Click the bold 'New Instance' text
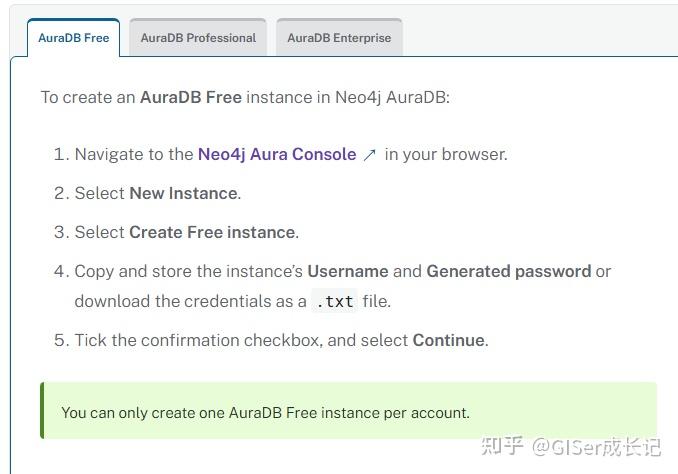 pyautogui.click(x=184, y=193)
